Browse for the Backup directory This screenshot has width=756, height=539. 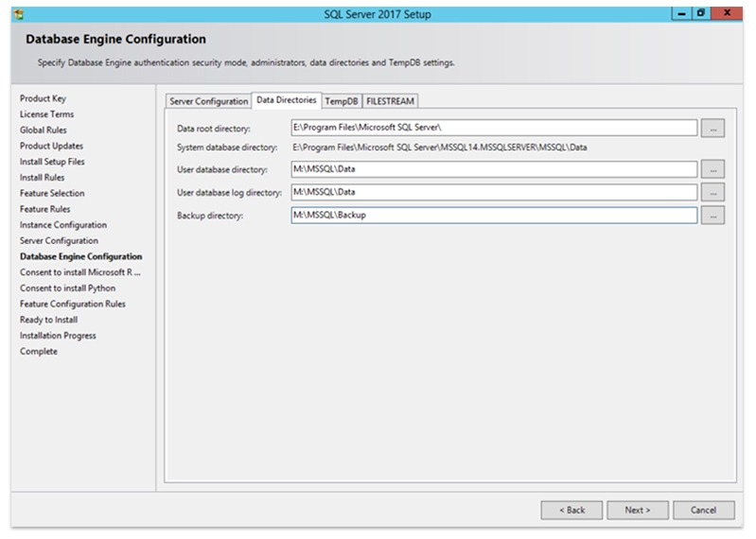click(x=712, y=216)
